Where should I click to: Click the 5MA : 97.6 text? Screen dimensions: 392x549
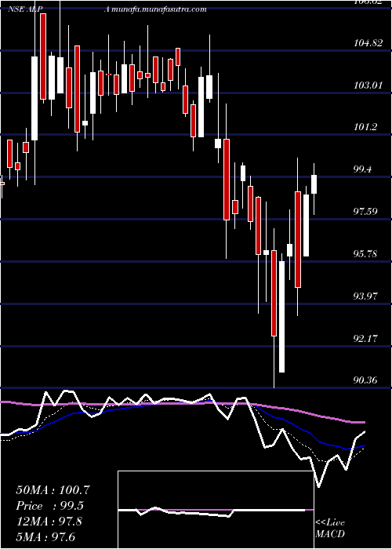click(x=45, y=536)
